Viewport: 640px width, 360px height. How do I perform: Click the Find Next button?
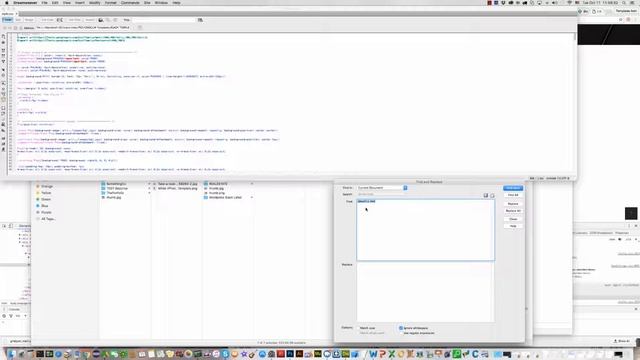point(513,188)
